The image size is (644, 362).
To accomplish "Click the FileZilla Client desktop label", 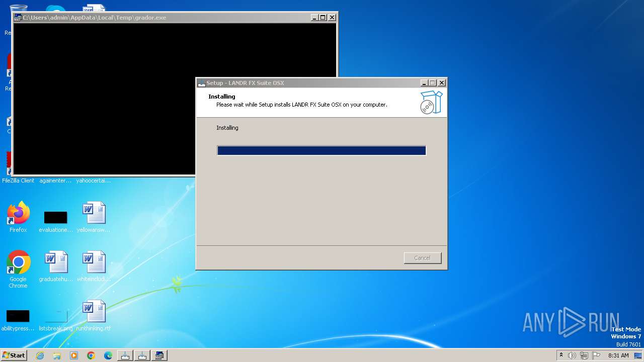I will [x=18, y=180].
